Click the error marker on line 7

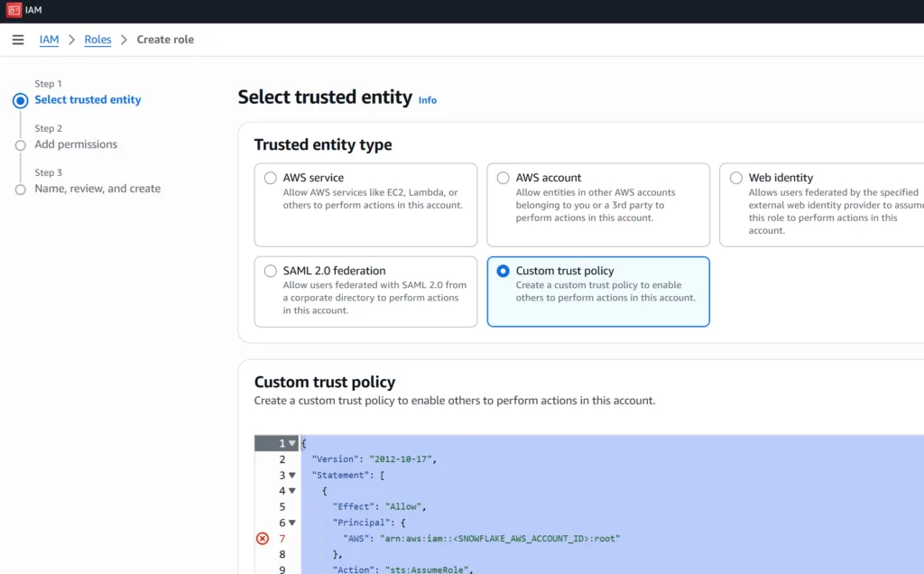(263, 539)
